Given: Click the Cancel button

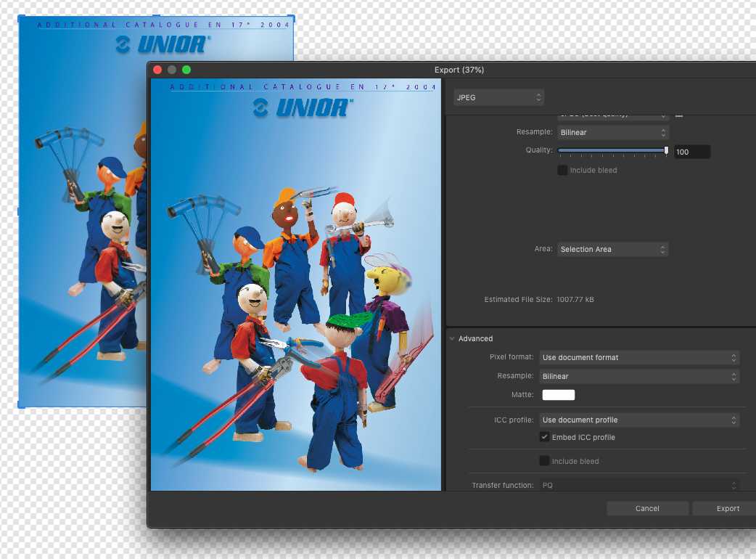Looking at the screenshot, I should pyautogui.click(x=647, y=508).
